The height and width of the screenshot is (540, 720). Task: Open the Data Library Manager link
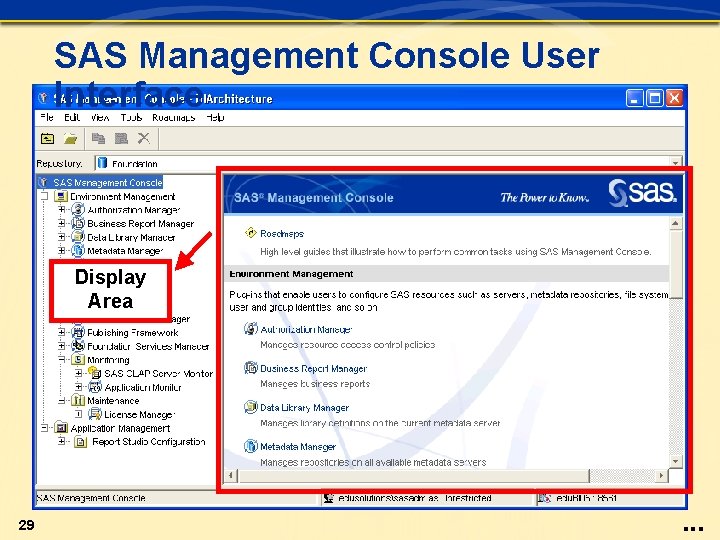[x=304, y=407]
